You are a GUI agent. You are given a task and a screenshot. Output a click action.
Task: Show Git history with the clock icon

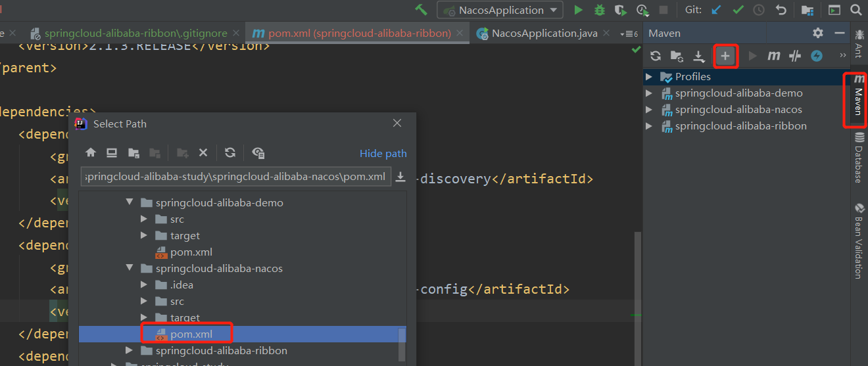pyautogui.click(x=759, y=10)
